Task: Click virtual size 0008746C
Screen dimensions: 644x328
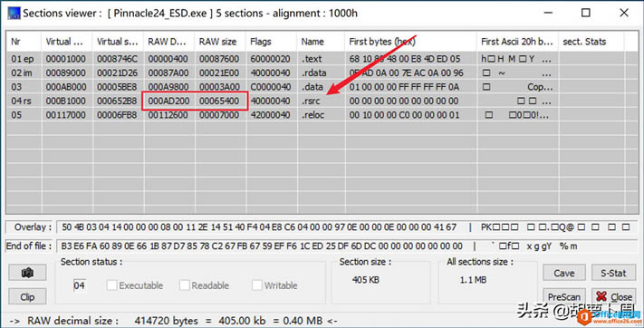Action: [x=117, y=59]
